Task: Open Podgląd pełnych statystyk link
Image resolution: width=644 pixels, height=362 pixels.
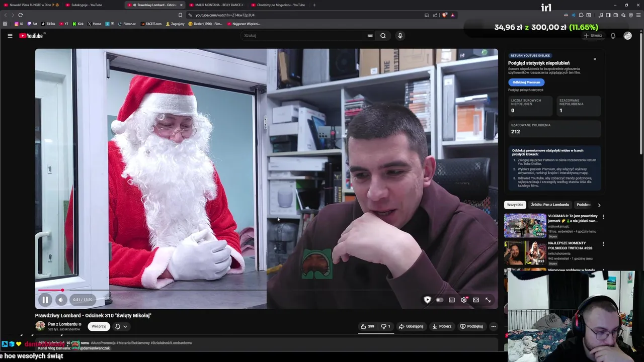Action: pos(526,90)
